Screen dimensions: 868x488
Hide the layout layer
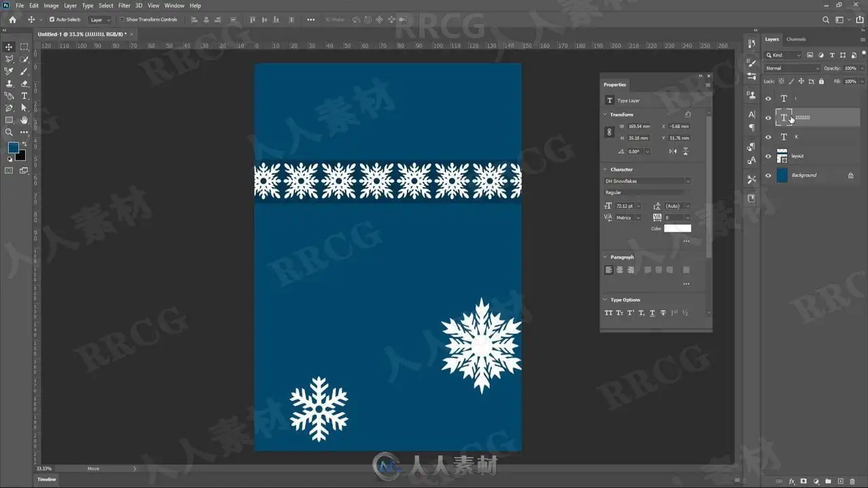click(x=768, y=157)
